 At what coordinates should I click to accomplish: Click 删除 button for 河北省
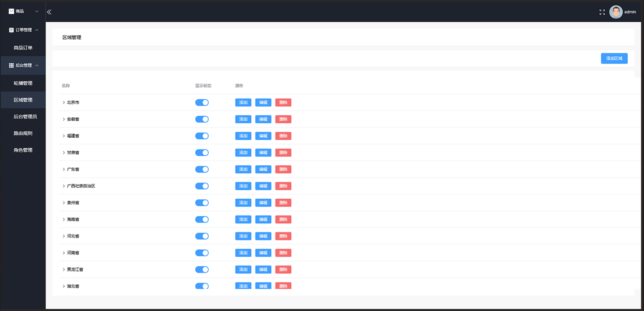pyautogui.click(x=283, y=236)
